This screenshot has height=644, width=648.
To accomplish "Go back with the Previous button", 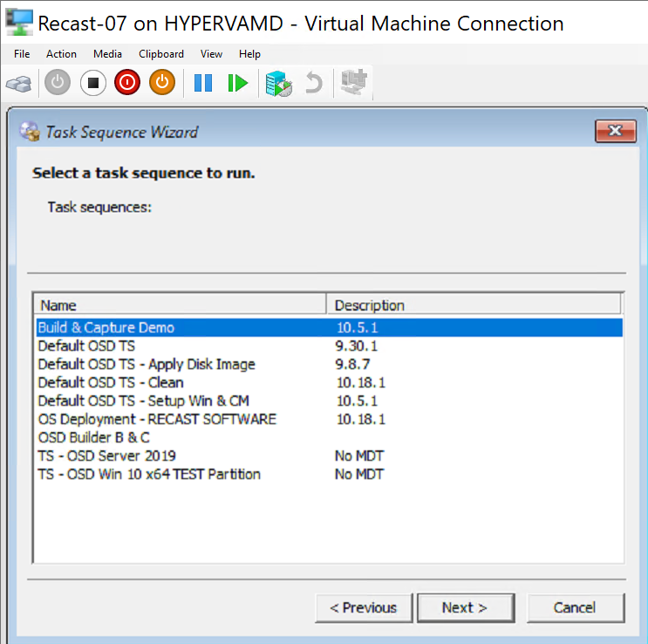I will [363, 607].
